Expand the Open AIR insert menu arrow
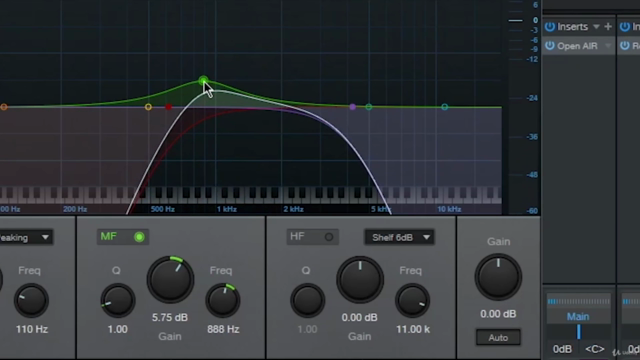Screen dimensions: 640x360 608,46
